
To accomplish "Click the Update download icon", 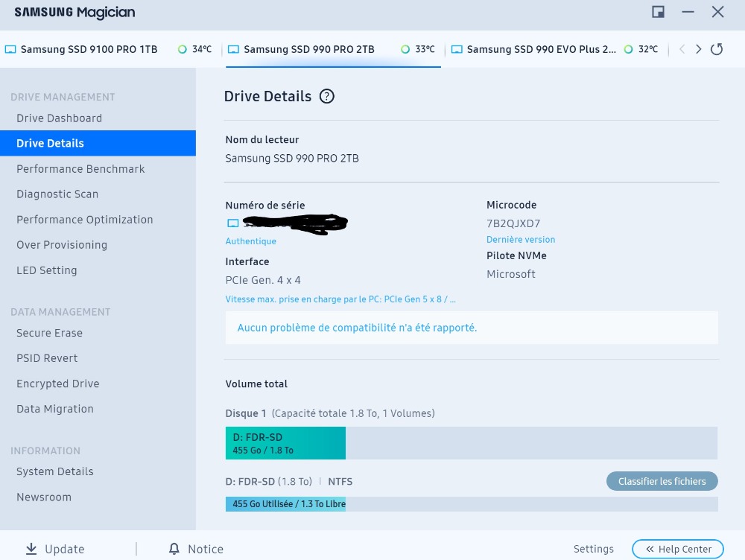I will coord(31,549).
